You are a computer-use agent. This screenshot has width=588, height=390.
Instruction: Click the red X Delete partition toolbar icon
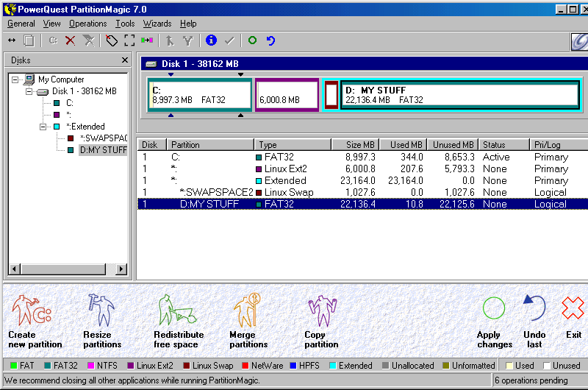tap(70, 40)
